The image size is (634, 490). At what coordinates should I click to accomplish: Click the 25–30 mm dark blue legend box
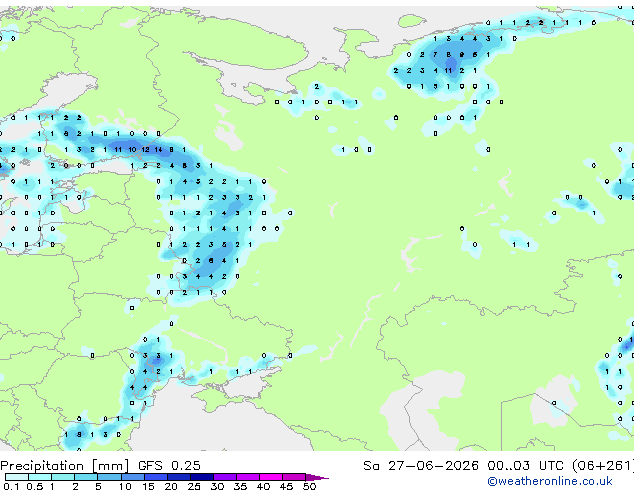201,477
